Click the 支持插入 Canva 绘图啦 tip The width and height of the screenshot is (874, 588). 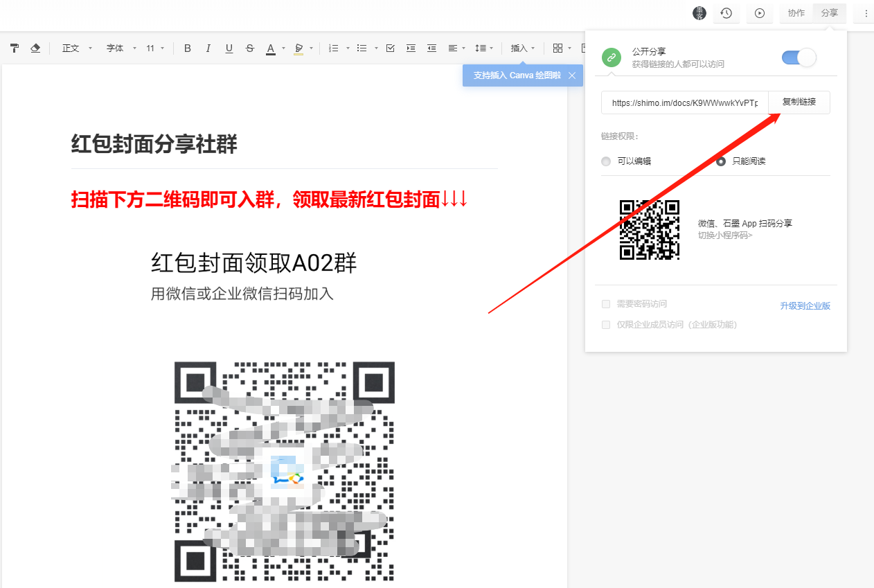(517, 75)
